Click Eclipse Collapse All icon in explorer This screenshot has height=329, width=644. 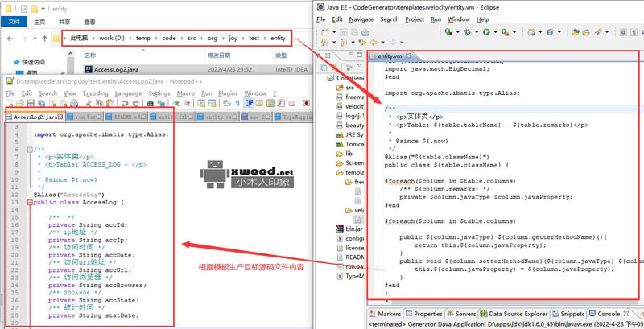[x=324, y=68]
